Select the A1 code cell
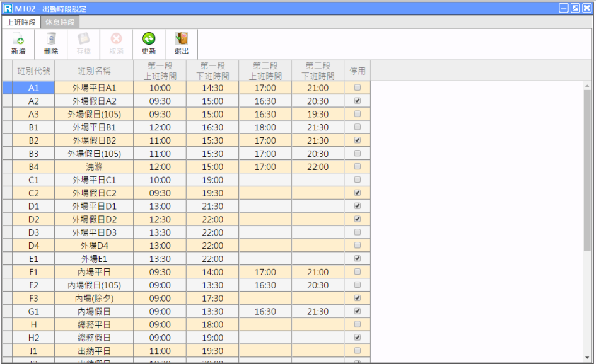The height and width of the screenshot is (364, 599). coord(33,88)
